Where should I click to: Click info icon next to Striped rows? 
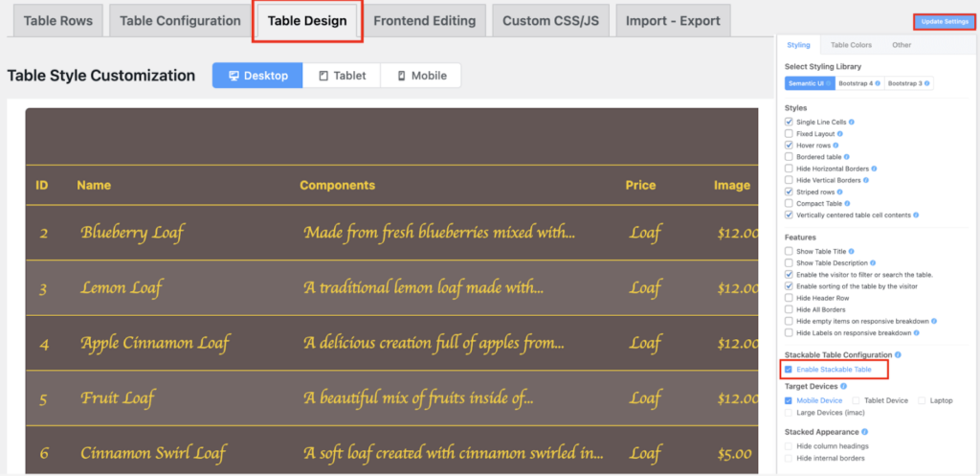coord(840,192)
